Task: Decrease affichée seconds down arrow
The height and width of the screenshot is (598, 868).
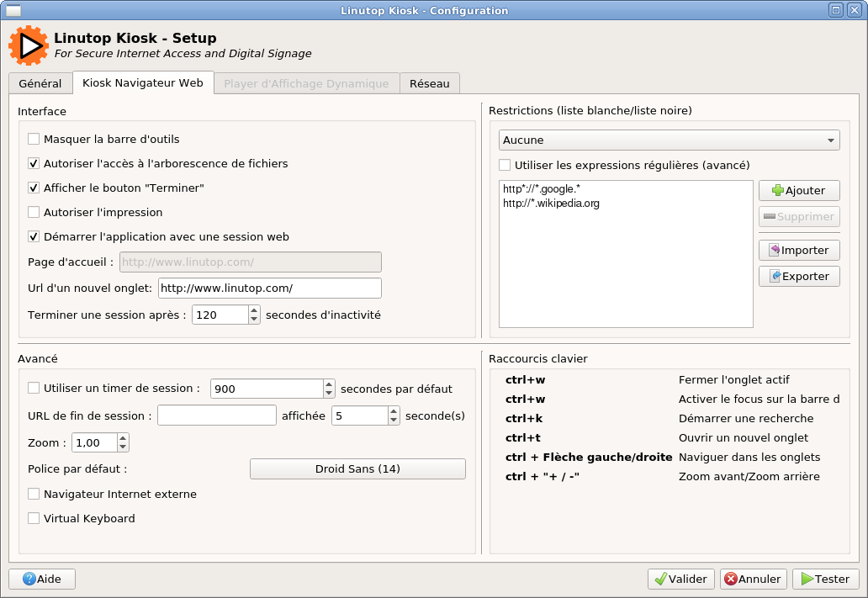Action: coord(394,421)
